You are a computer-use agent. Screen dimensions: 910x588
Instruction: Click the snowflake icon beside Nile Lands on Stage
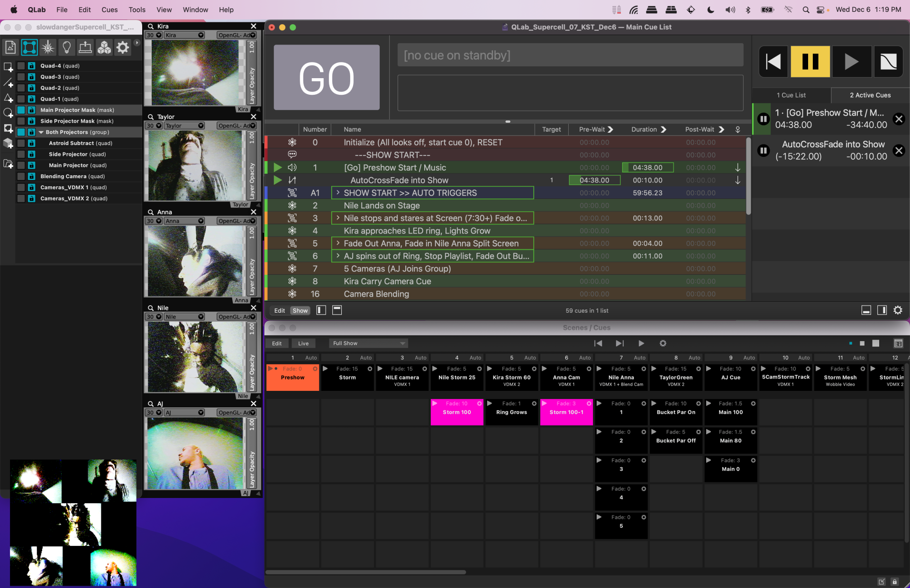[292, 205]
